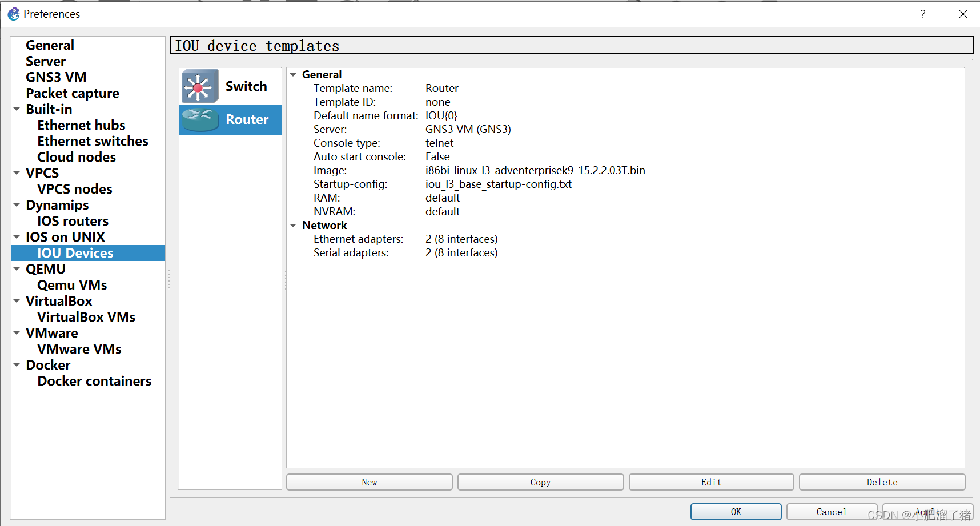Viewport: 980px width, 526px height.
Task: Collapse the Built-in tree section
Action: (x=17, y=109)
